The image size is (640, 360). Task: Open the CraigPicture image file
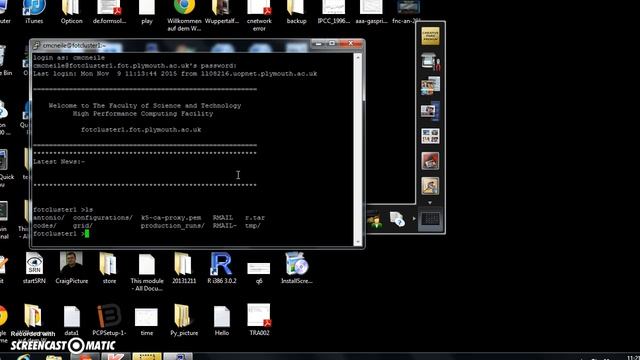71,268
